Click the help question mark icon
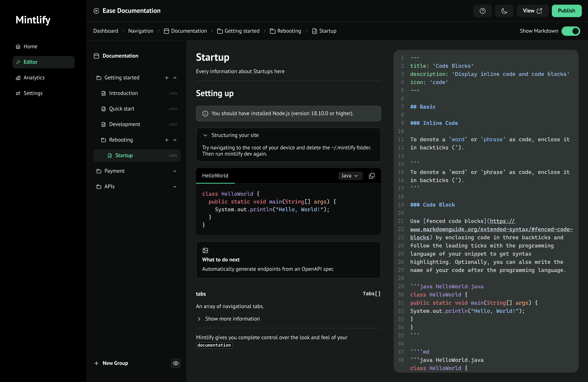The width and height of the screenshot is (588, 382). [482, 11]
